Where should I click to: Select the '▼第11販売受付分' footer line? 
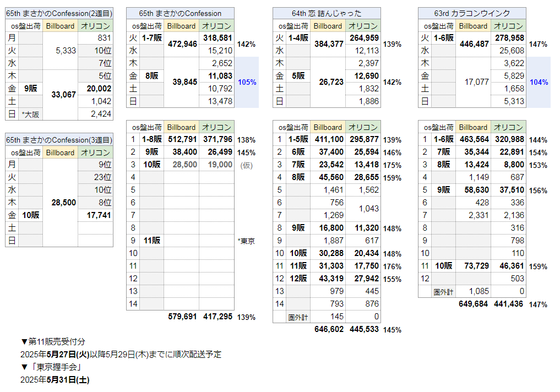tap(53, 342)
